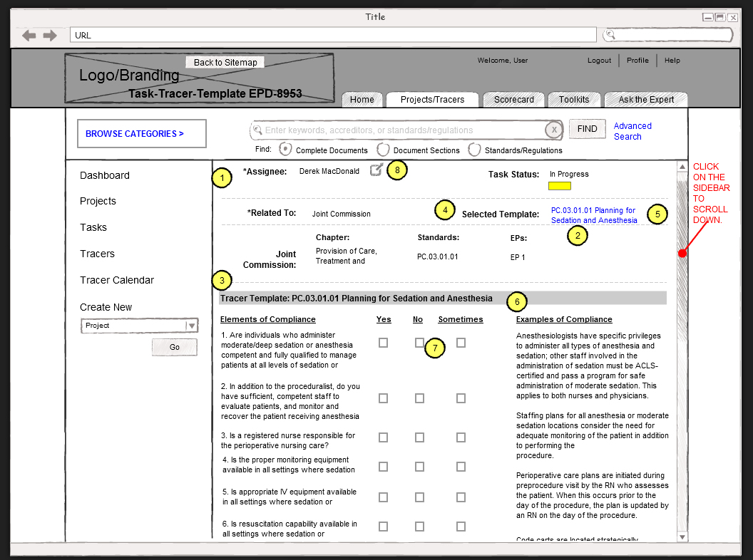Click the PC.03.01.01 standards value
753x560 pixels.
click(438, 256)
